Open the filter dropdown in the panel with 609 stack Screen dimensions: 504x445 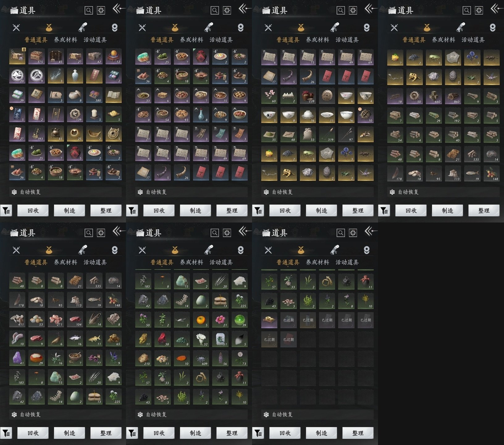tap(132, 433)
